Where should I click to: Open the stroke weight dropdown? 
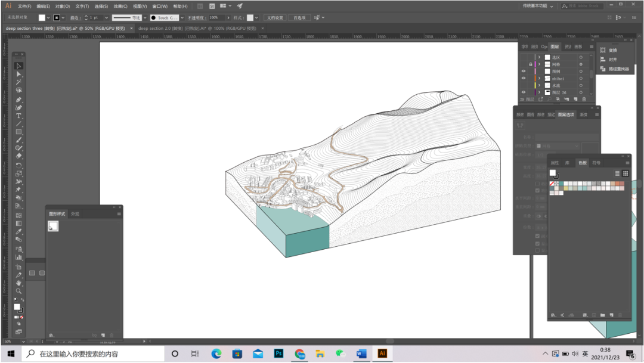click(x=107, y=18)
